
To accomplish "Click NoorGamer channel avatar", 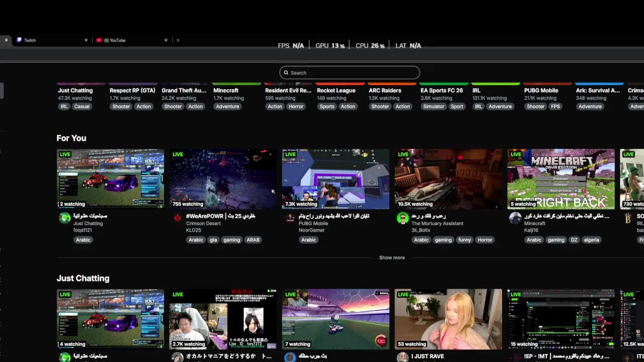I will tap(290, 218).
